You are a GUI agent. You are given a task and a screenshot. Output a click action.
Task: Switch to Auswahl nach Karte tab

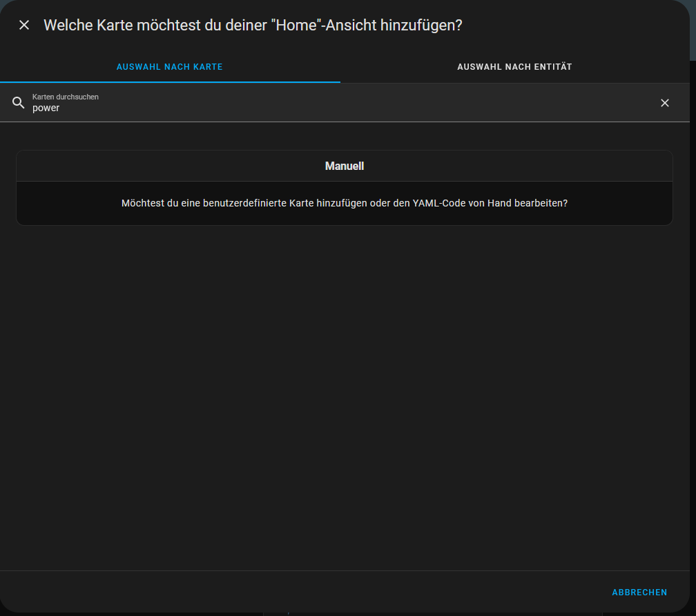coord(170,67)
